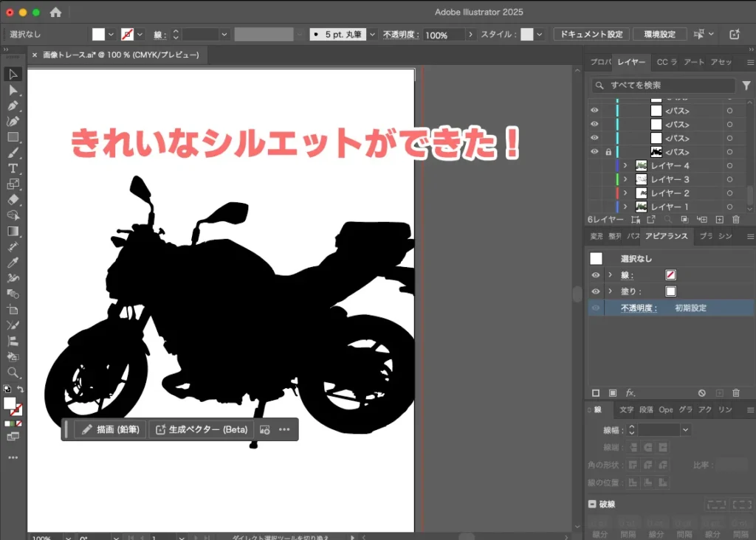Activate the Zoom magnifier tool
The image size is (756, 540).
coord(13,373)
